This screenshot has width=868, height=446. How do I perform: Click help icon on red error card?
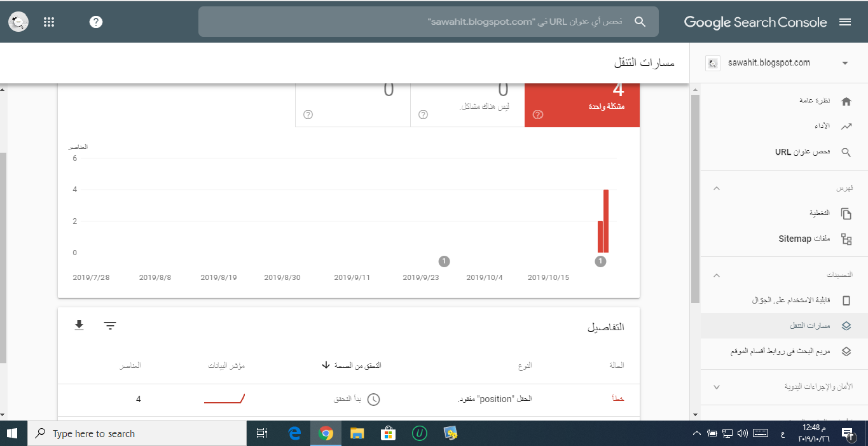[x=538, y=115]
